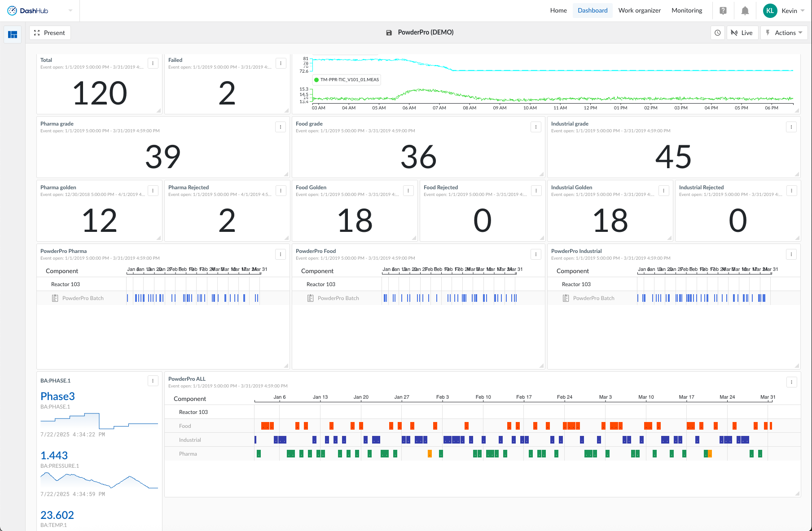
Task: Expand the Actions dropdown
Action: point(784,33)
